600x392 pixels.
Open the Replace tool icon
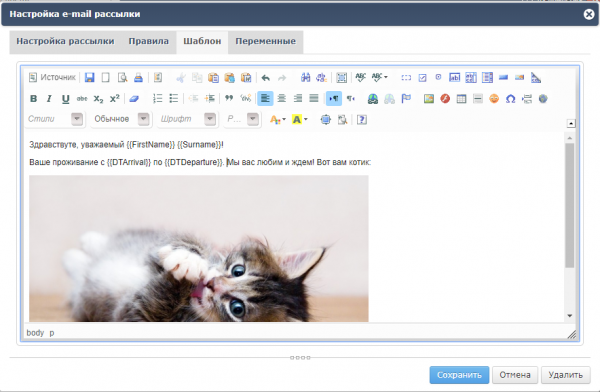coord(321,78)
